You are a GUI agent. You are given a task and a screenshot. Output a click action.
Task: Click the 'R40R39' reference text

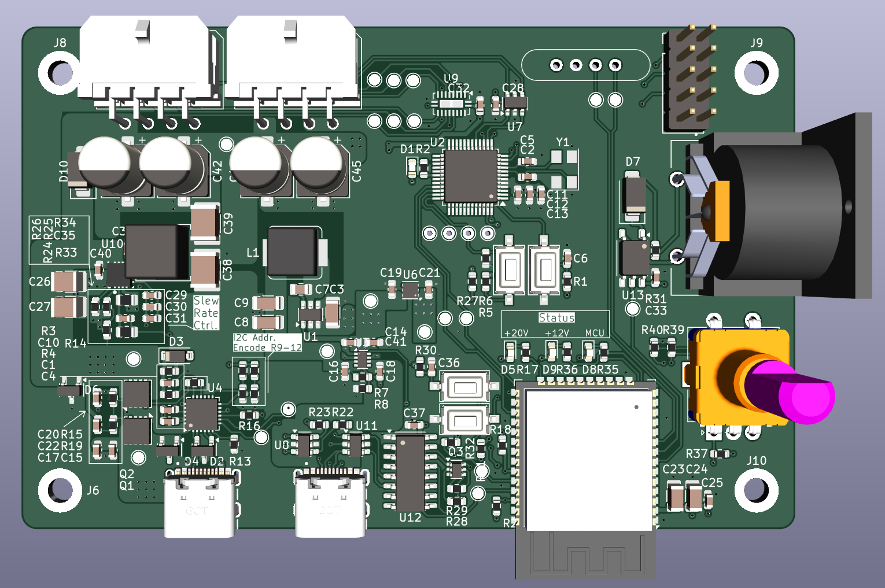pyautogui.click(x=663, y=330)
